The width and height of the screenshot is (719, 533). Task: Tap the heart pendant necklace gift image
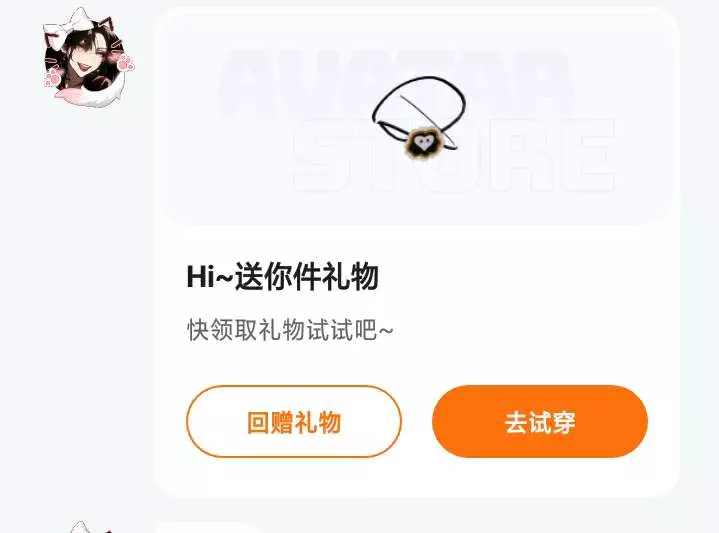[419, 118]
